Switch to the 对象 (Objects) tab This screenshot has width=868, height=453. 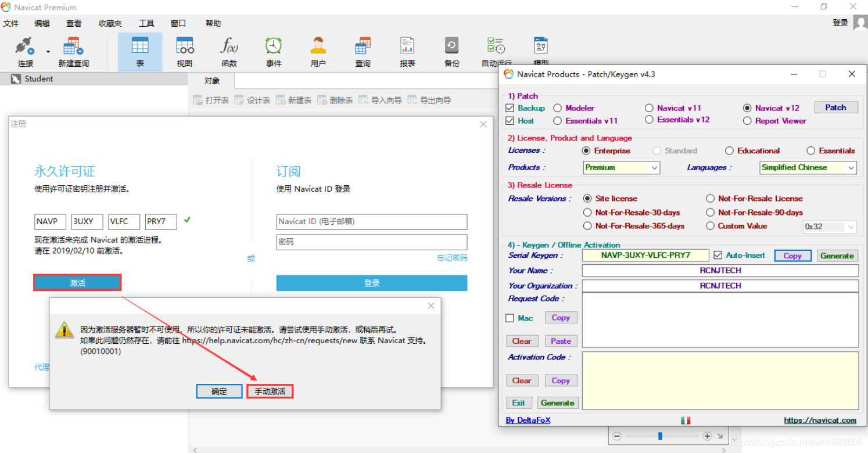[x=212, y=81]
